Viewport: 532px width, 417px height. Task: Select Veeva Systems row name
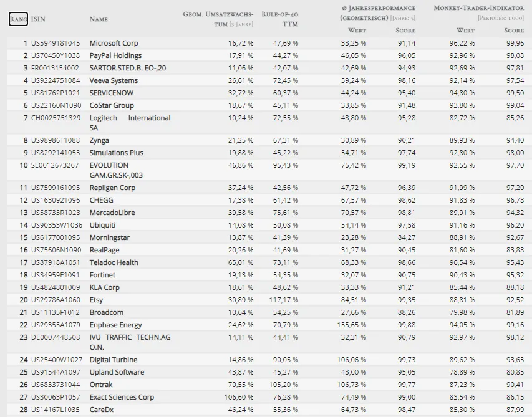pos(114,80)
